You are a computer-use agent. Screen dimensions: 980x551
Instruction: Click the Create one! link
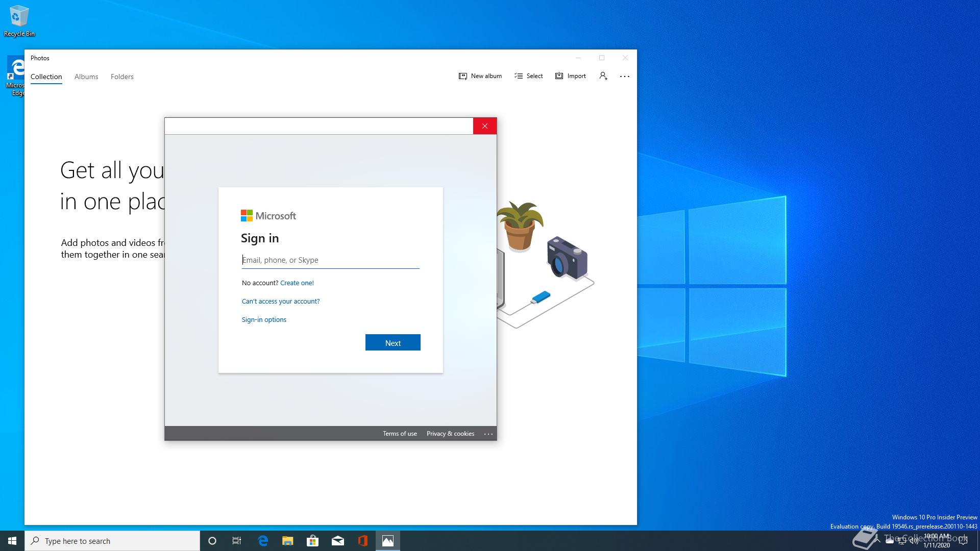[297, 283]
